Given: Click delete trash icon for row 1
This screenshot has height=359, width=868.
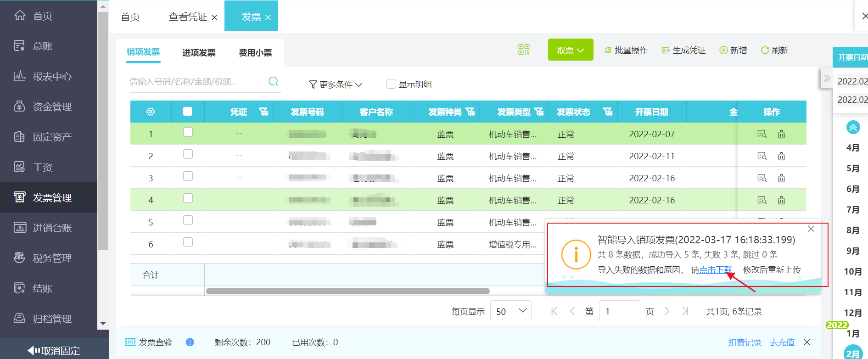Looking at the screenshot, I should [781, 134].
